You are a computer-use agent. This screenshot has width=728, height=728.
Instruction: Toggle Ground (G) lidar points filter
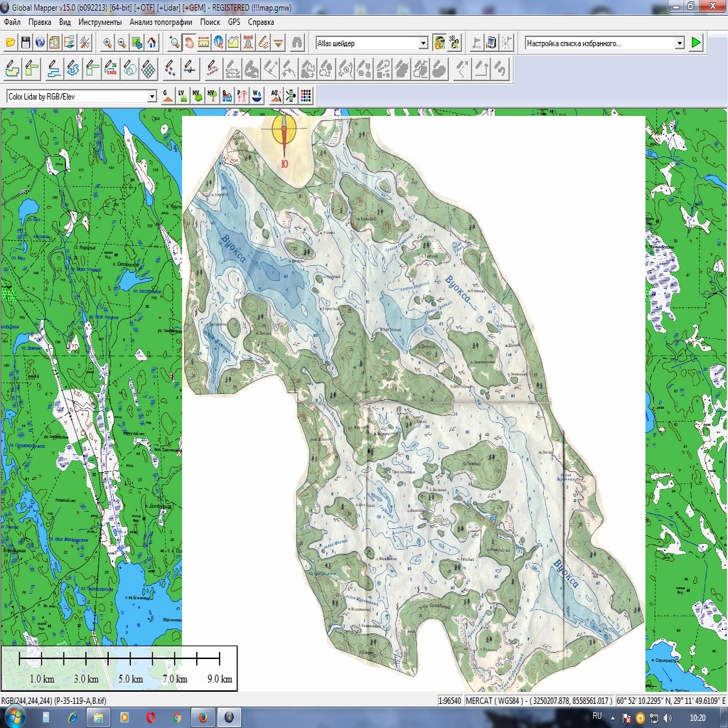pyautogui.click(x=167, y=96)
